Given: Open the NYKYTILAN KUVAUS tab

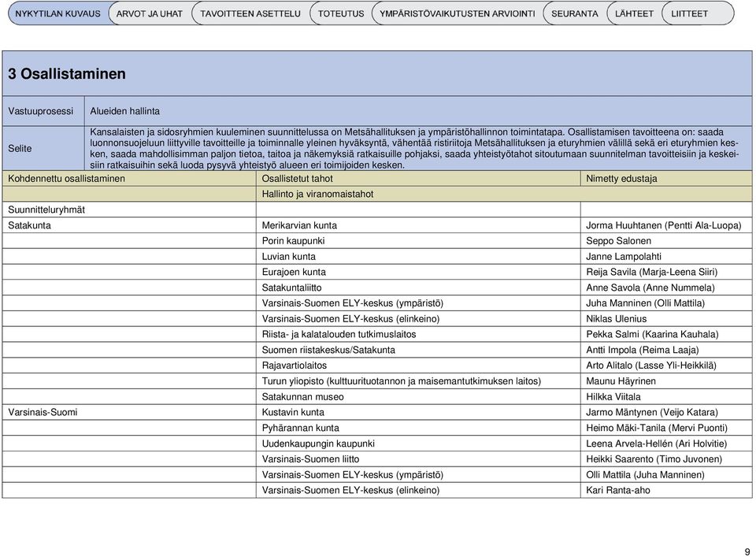Looking at the screenshot, I should coord(57,13).
